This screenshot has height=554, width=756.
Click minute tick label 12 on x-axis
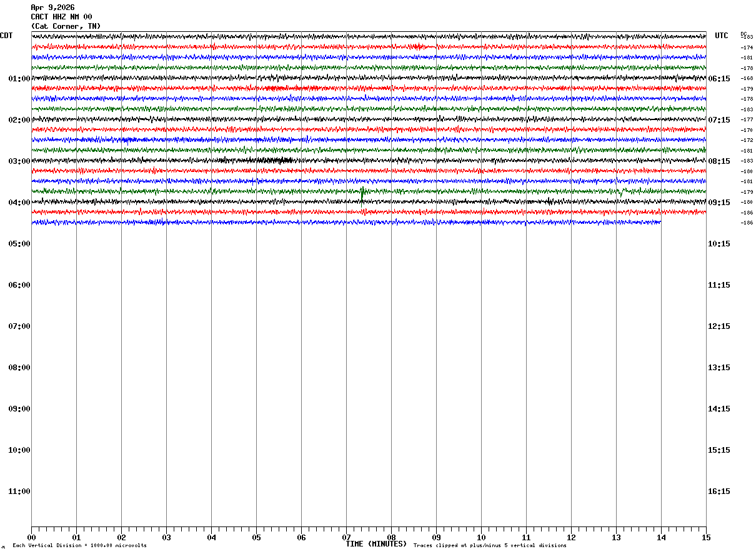pos(571,537)
